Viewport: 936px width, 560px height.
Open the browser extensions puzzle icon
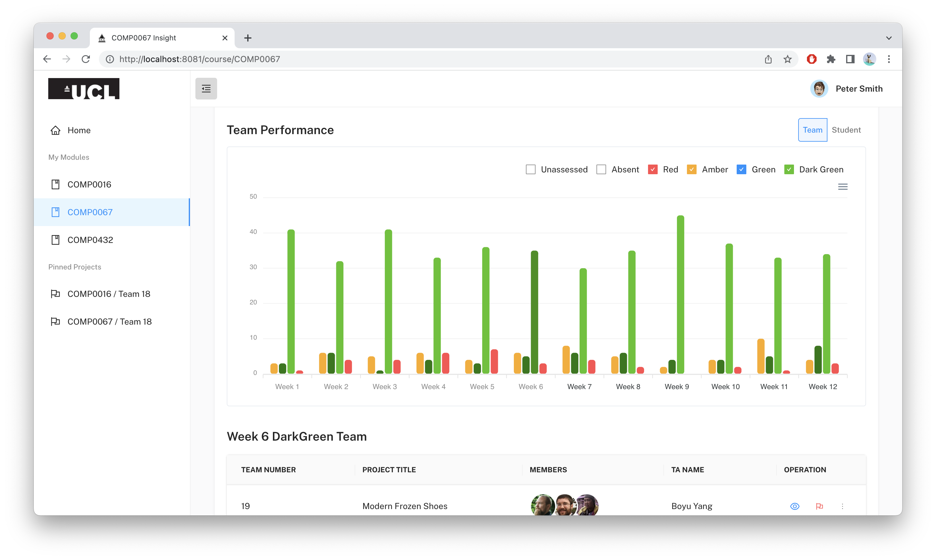click(x=831, y=59)
